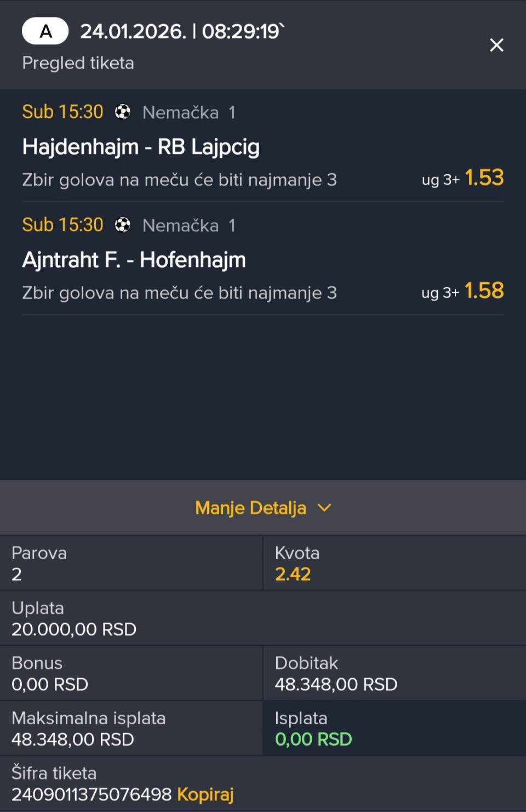Viewport: 526px width, 812px height.
Task: Tap the 'A' ticket badge
Action: coord(45,31)
